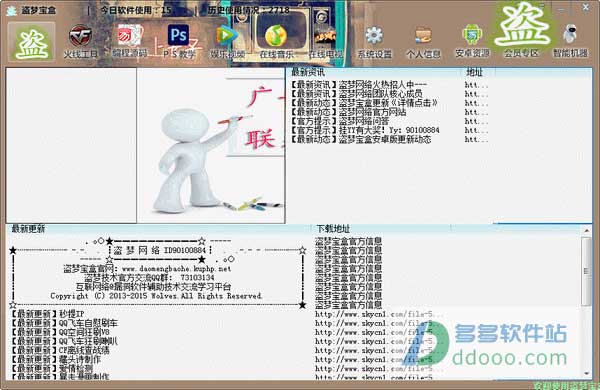The height and width of the screenshot is (390, 600).
Task: Open the 火线工具 CF tools icon
Action: coord(80,42)
